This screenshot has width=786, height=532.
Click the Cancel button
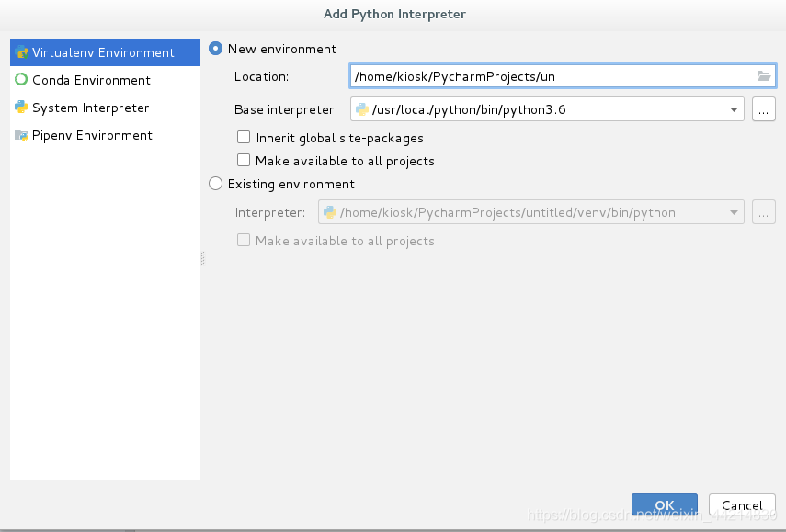(x=742, y=505)
